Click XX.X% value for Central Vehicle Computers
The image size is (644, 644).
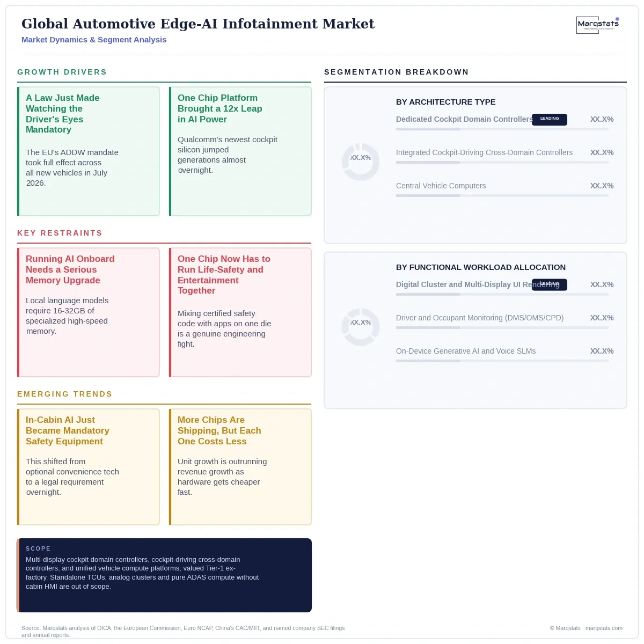(x=602, y=186)
